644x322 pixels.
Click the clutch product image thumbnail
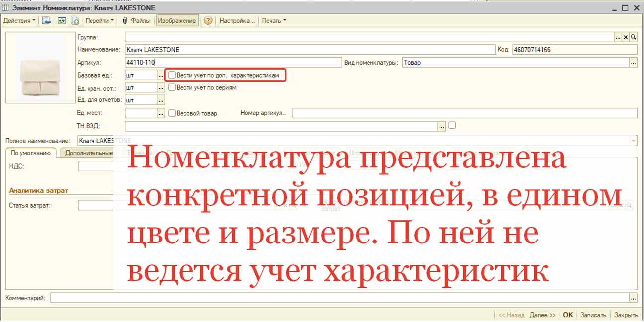click(40, 68)
